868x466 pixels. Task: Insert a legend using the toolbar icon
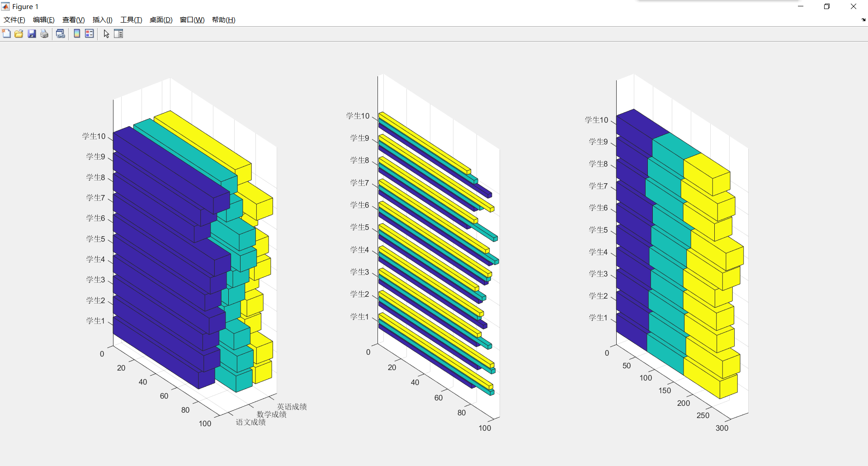(x=90, y=33)
